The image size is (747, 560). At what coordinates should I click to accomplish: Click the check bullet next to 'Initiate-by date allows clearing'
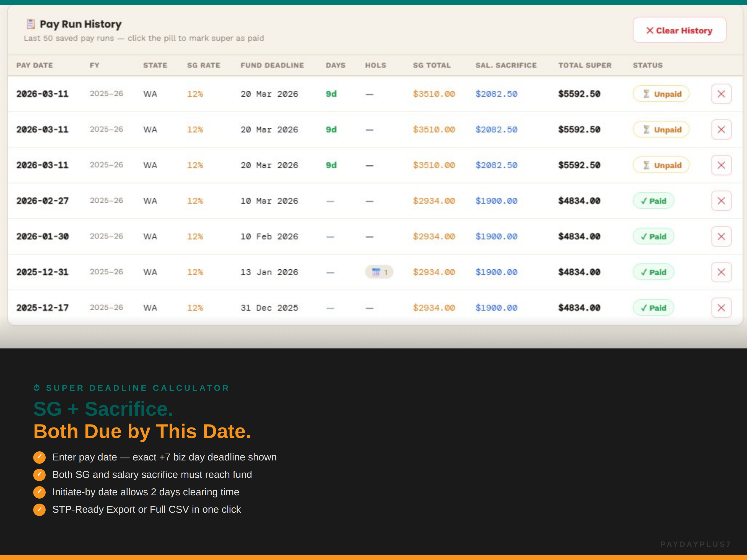[x=40, y=492]
